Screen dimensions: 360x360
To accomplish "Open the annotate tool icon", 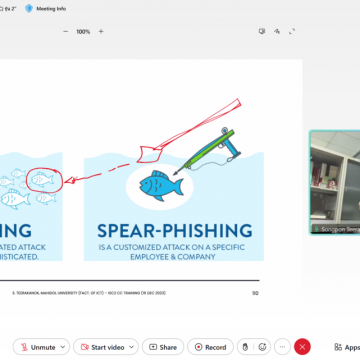I will click(277, 31).
